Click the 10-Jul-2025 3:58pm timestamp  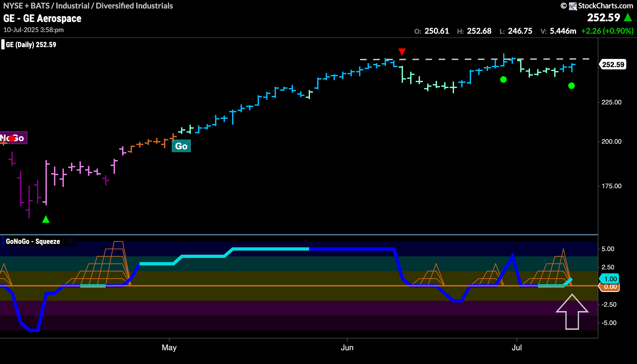pos(33,30)
